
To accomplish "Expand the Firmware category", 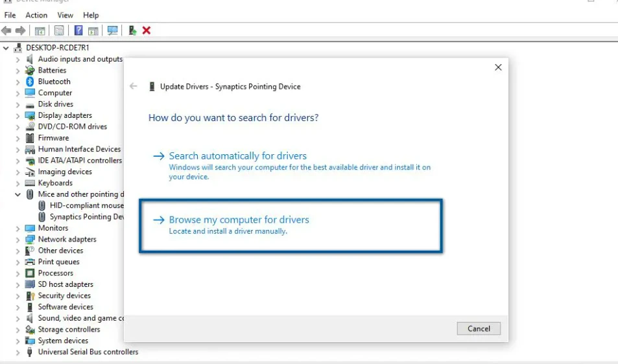I will 18,139.
